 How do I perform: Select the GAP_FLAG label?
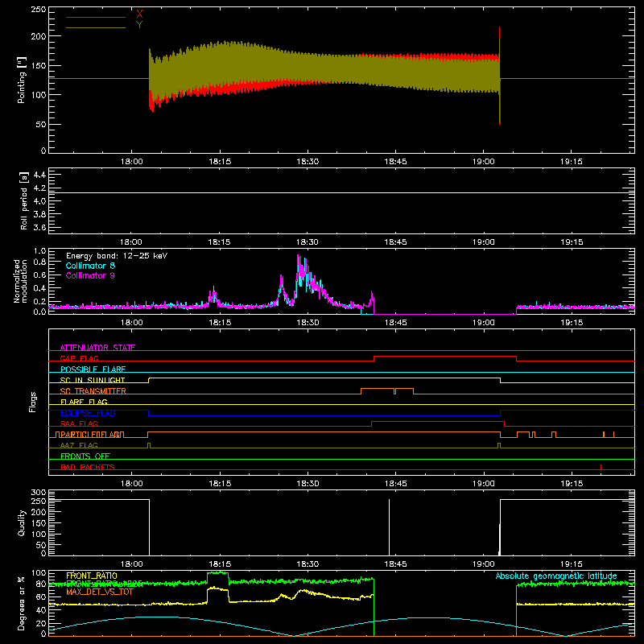click(x=79, y=358)
